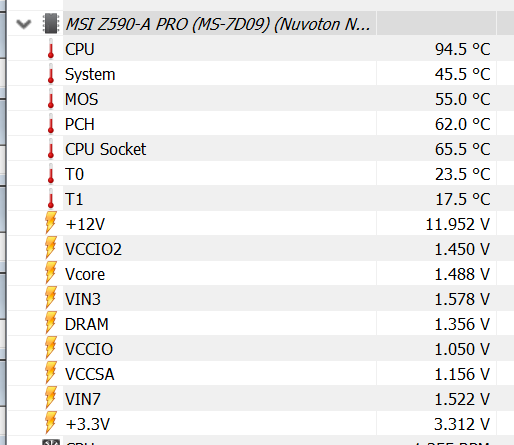Select the T0 temperature entry
This screenshot has height=445, width=514.
[261, 174]
